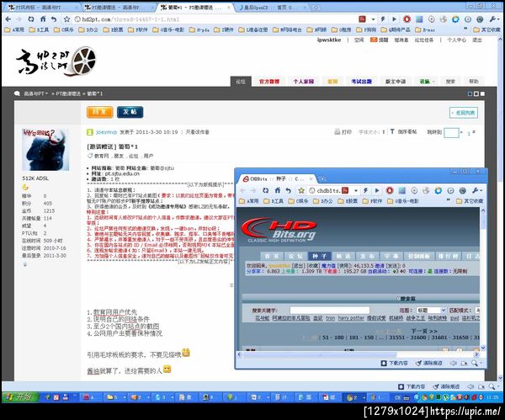Click the Joker avatar of the poster
Viewport: 505px width, 420px height.
pos(45,150)
